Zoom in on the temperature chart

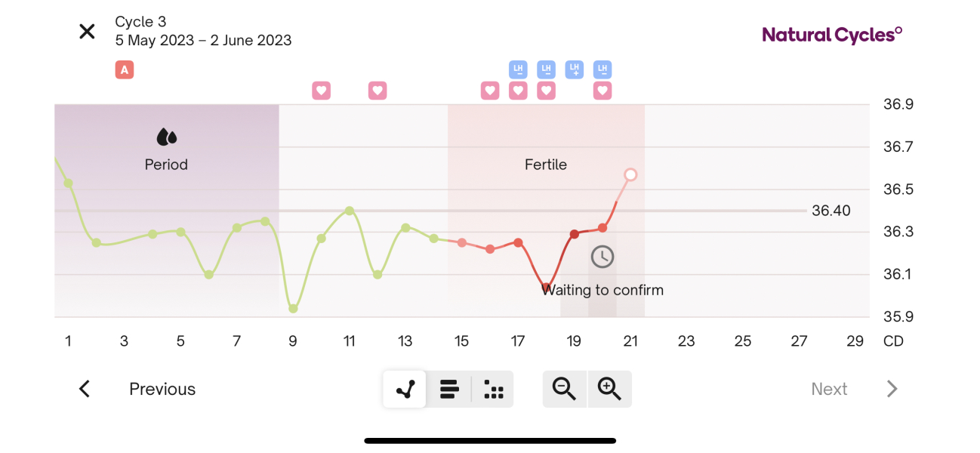pos(609,389)
